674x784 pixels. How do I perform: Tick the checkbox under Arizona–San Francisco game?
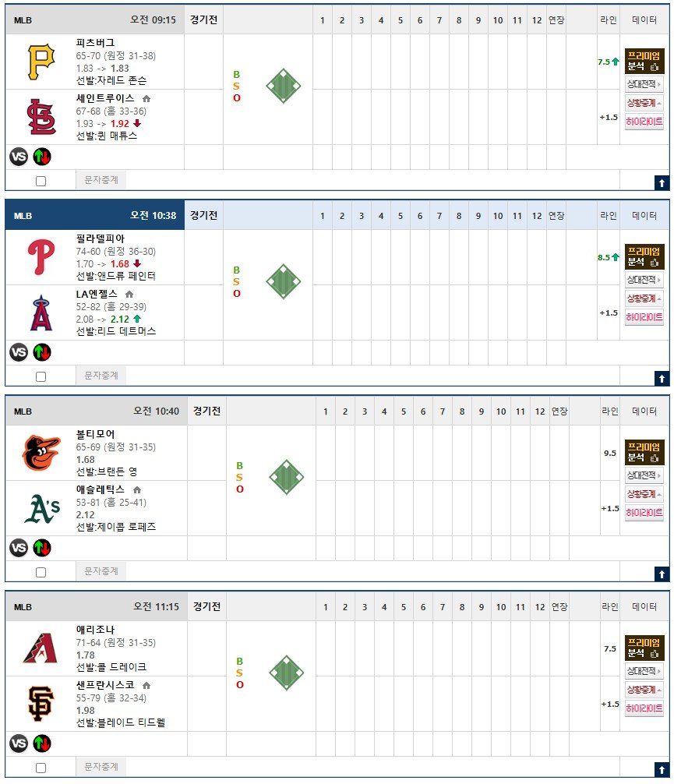click(41, 768)
